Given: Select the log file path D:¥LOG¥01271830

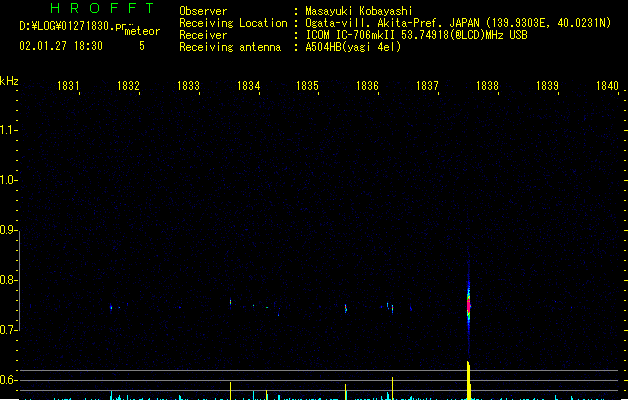Looking at the screenshot, I should 67,26.
